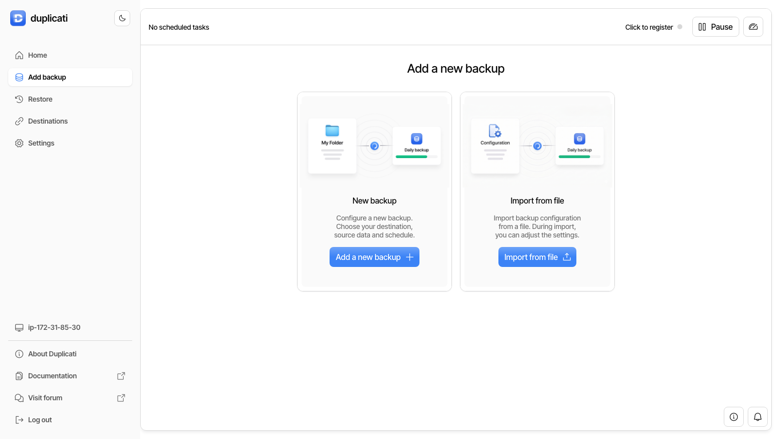Click the info circle icon at bottom right
The height and width of the screenshot is (439, 780).
pos(734,417)
